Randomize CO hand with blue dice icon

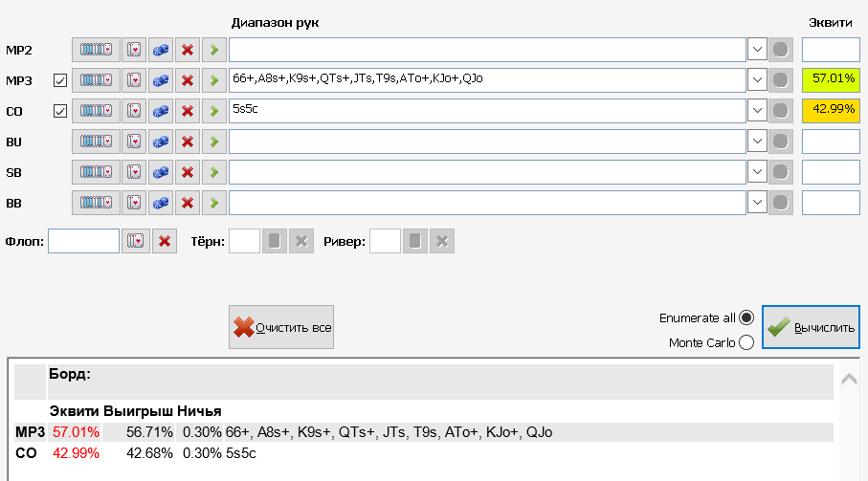pos(161,111)
